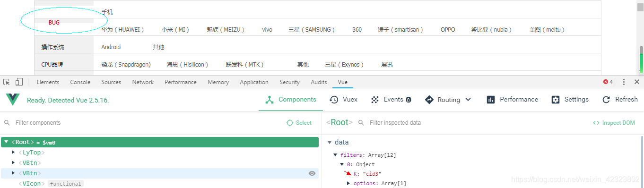
Task: Select 展讯 CPU option
Action: tap(387, 65)
